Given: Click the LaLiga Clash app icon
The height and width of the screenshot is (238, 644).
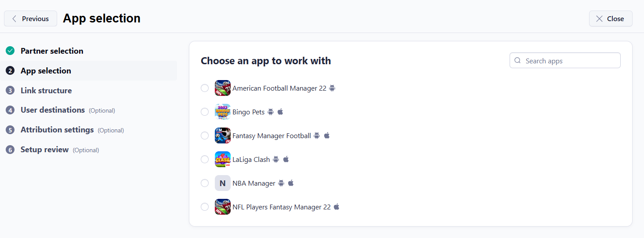Looking at the screenshot, I should [222, 159].
